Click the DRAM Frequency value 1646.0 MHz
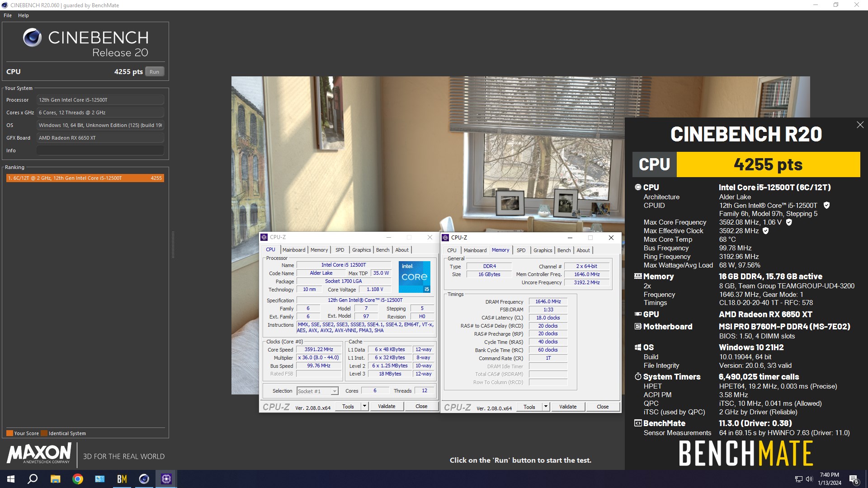 [548, 301]
